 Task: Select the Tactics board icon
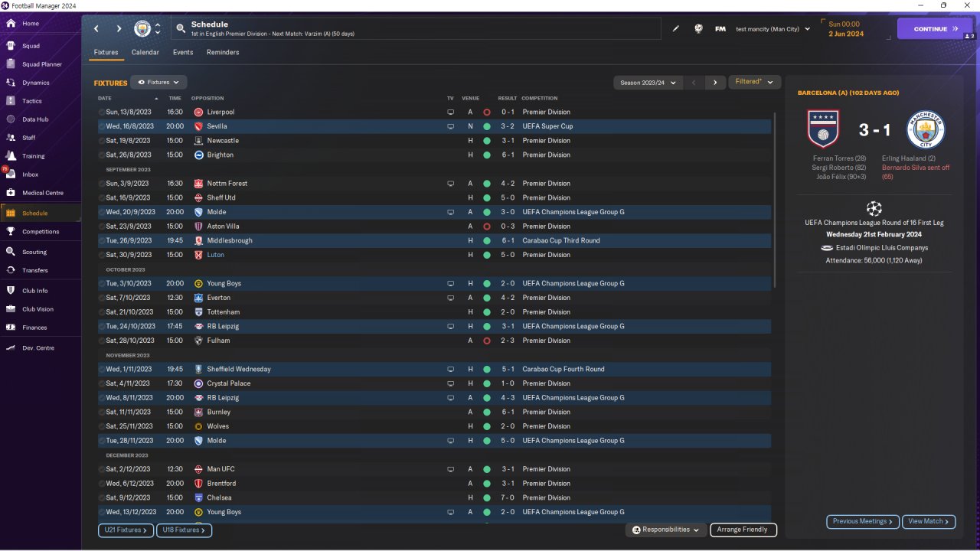[x=11, y=101]
